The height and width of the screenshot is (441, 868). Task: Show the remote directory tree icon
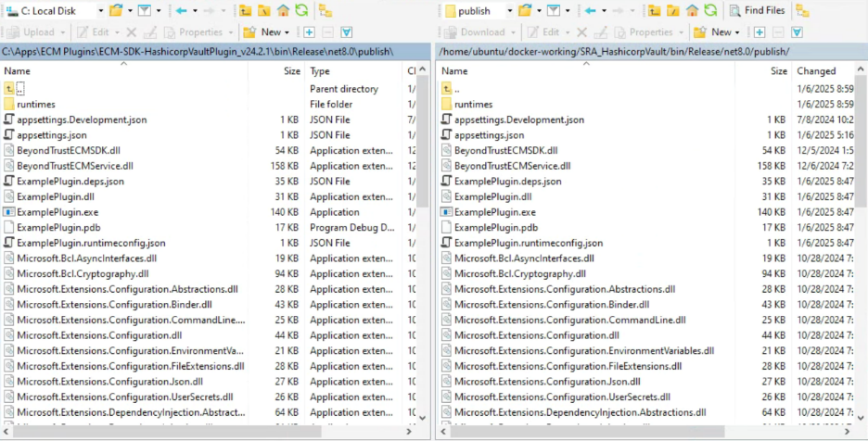click(x=801, y=10)
